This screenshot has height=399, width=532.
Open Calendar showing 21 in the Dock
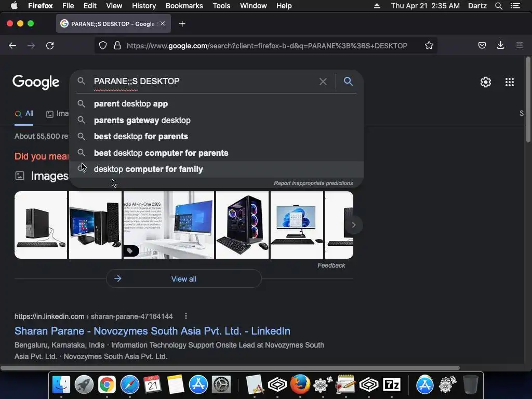(152, 385)
